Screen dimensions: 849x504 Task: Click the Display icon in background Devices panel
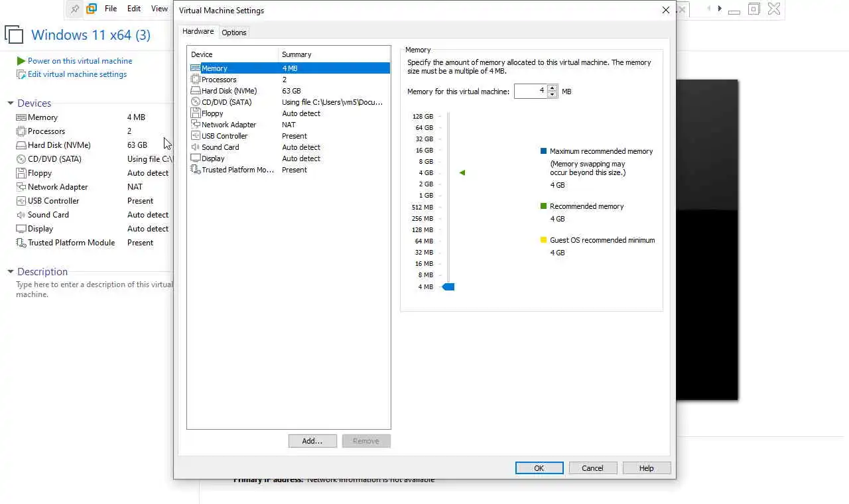(21, 229)
